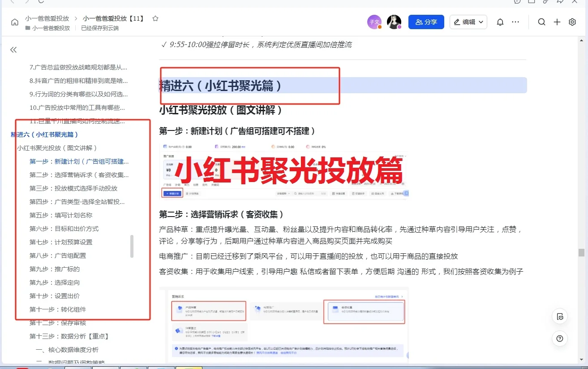
Task: Click the purple 子文 avatar
Action: coord(374,22)
